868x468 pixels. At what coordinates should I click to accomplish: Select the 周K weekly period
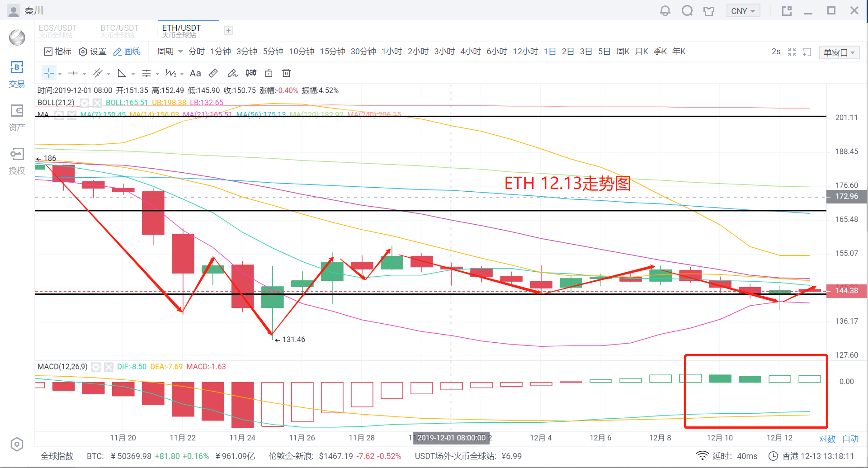pos(623,52)
